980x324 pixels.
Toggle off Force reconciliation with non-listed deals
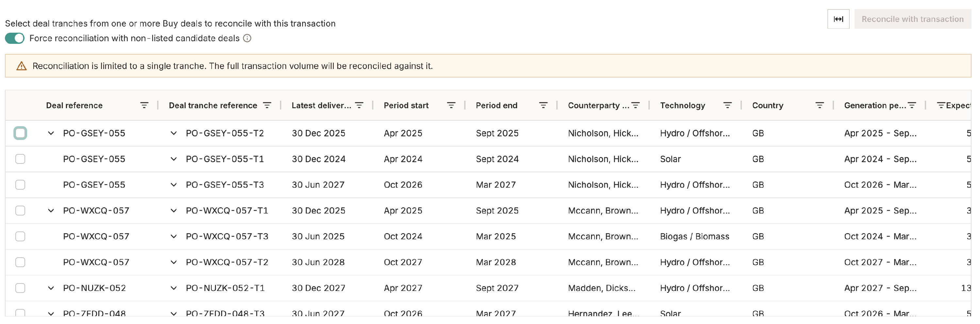[x=15, y=39]
